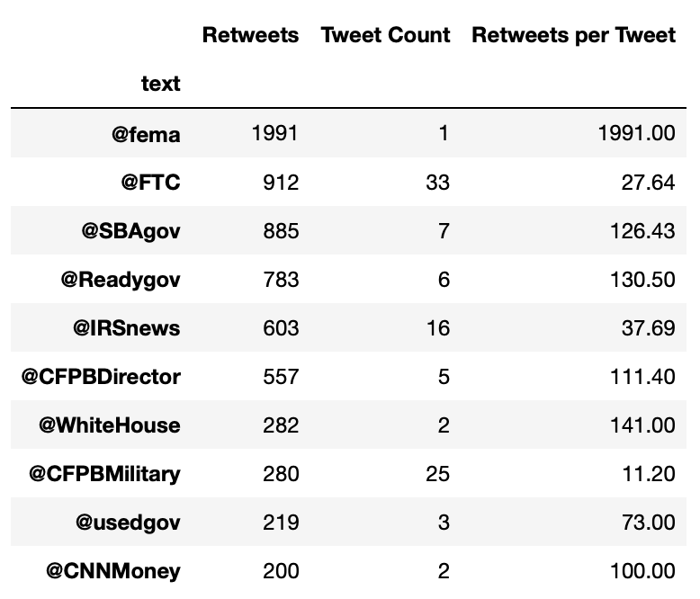Select the 11.20 retweets per tweet value
Image resolution: width=700 pixels, height=599 pixels.
(x=651, y=474)
